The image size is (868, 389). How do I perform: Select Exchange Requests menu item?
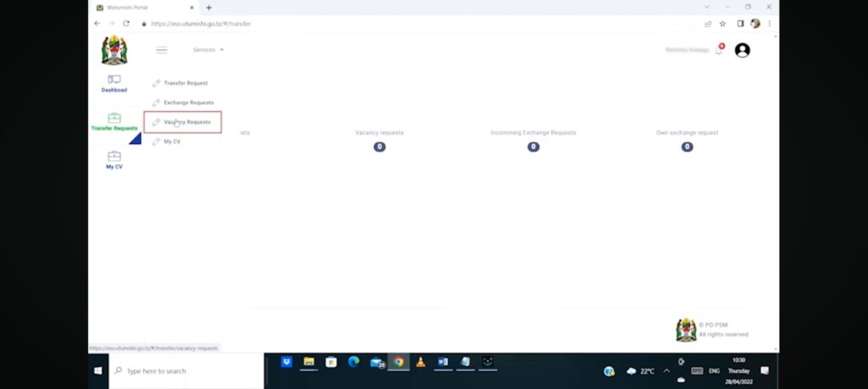188,103
